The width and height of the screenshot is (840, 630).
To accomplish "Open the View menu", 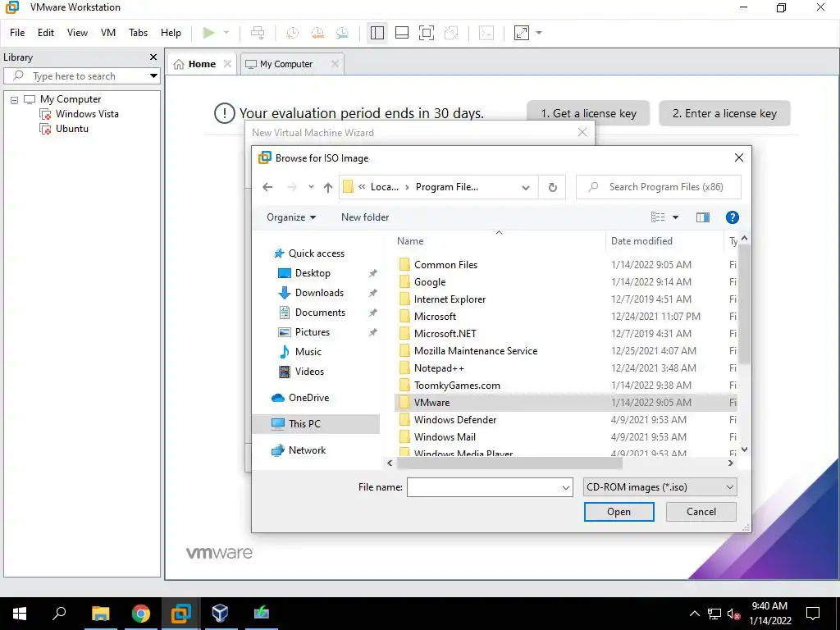I will click(77, 33).
